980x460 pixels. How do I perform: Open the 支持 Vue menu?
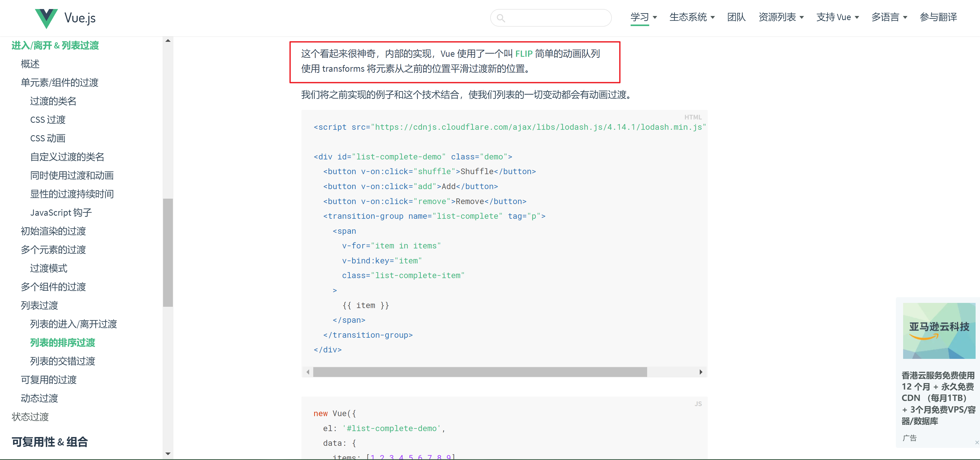[837, 17]
